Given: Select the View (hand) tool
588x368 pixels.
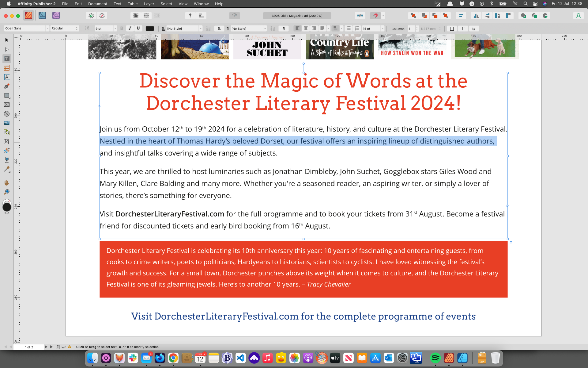Looking at the screenshot, I should 7,183.
